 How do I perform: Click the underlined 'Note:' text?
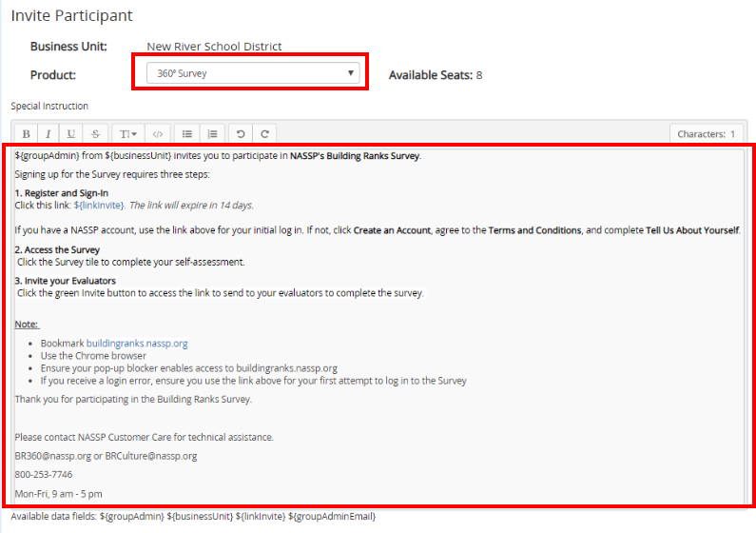pyautogui.click(x=27, y=325)
